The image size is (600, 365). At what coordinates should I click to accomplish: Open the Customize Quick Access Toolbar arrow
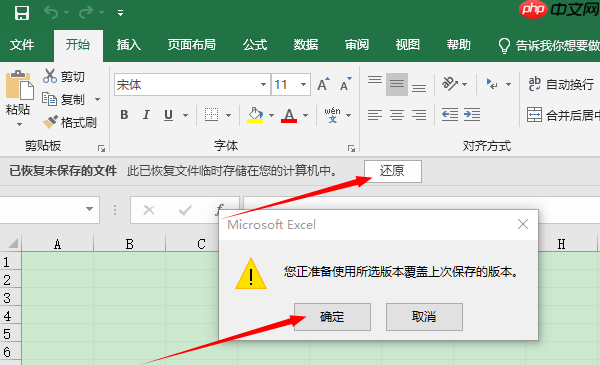[x=121, y=13]
